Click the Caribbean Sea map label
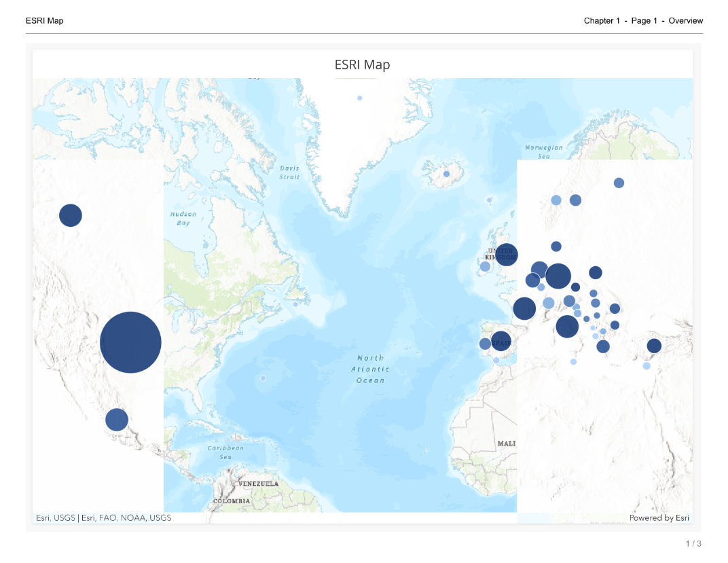 tap(225, 452)
